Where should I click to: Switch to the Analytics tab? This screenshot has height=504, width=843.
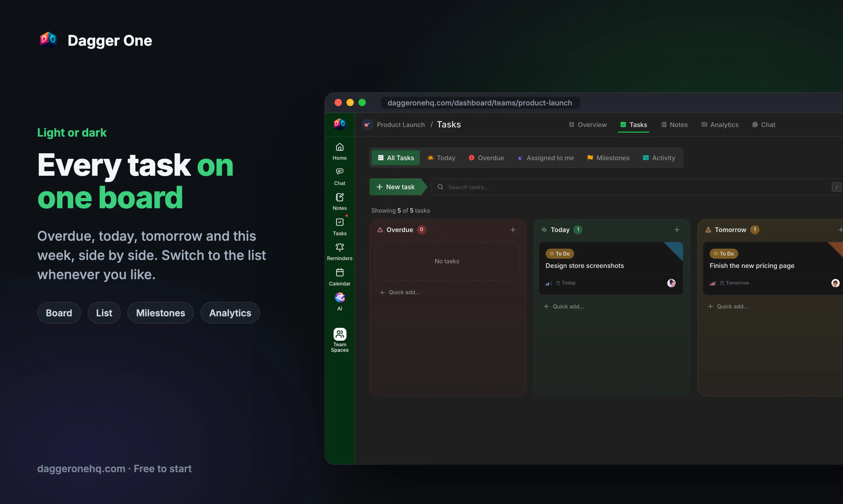[720, 125]
